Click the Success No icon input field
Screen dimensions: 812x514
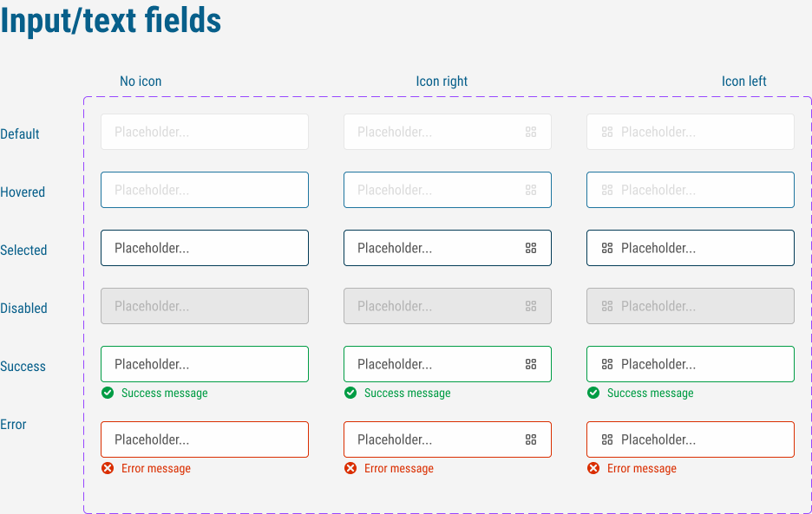(x=205, y=364)
